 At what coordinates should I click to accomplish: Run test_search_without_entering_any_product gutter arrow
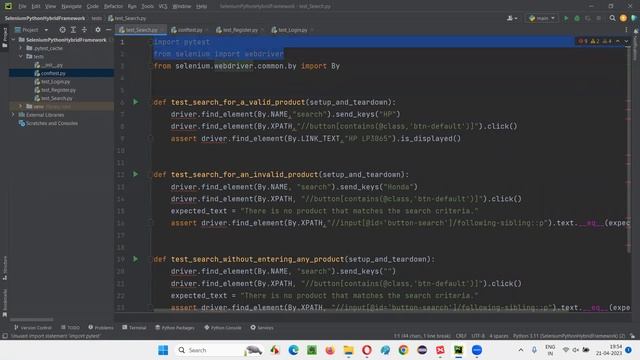point(136,259)
